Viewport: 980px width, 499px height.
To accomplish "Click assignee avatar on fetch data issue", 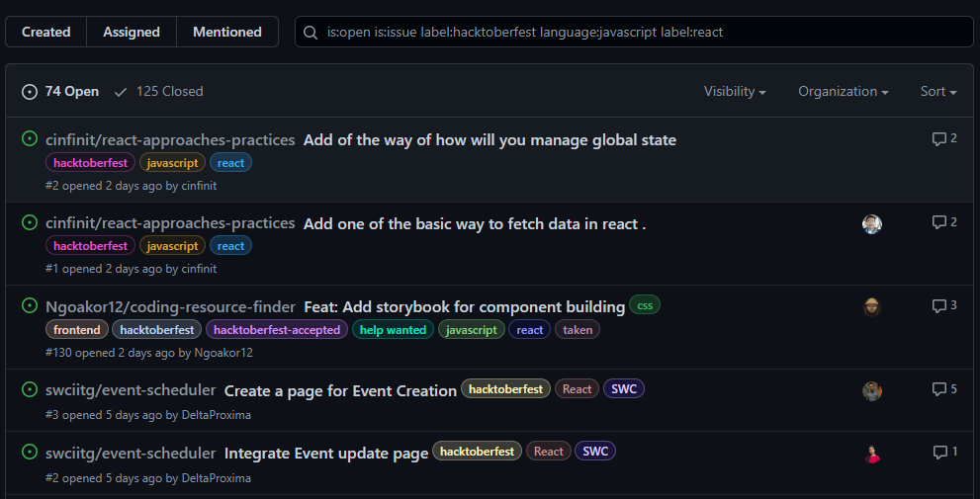I will click(872, 224).
